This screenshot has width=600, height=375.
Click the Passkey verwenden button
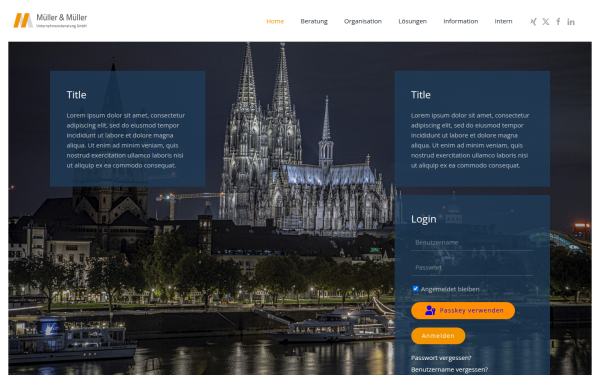click(463, 310)
